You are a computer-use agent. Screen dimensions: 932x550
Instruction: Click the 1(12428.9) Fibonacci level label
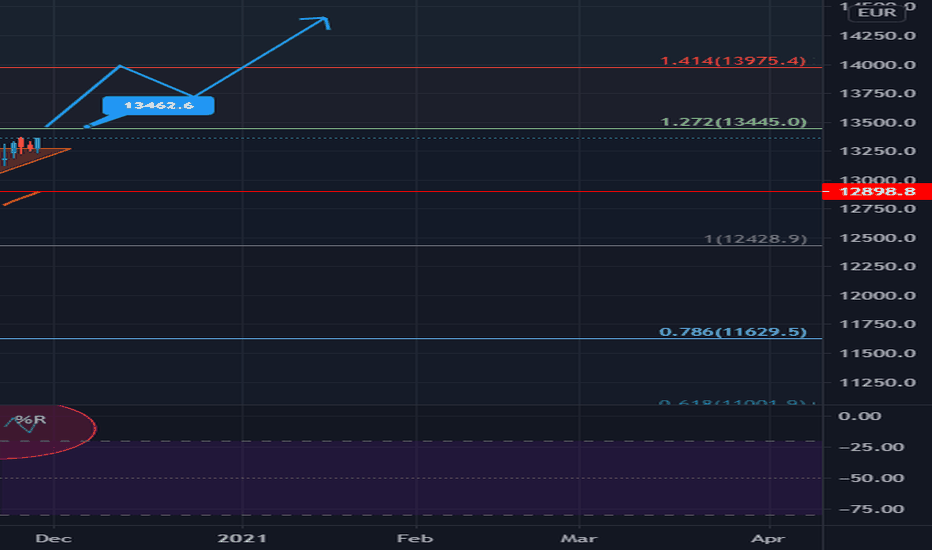click(755, 239)
